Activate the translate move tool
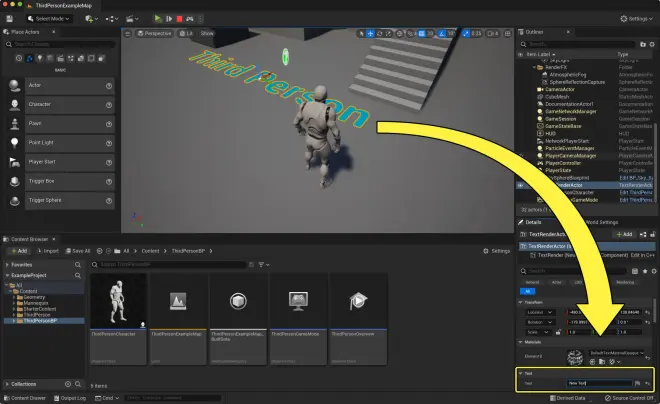 370,34
